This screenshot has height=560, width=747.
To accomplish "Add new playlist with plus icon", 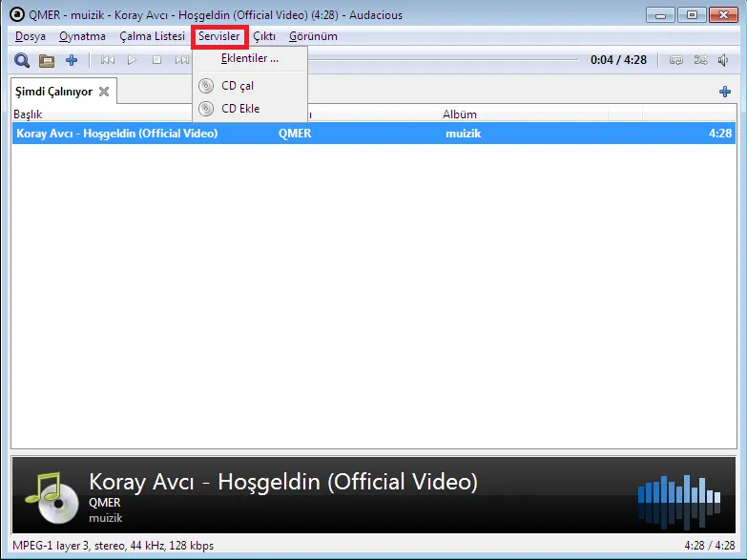I will [725, 92].
